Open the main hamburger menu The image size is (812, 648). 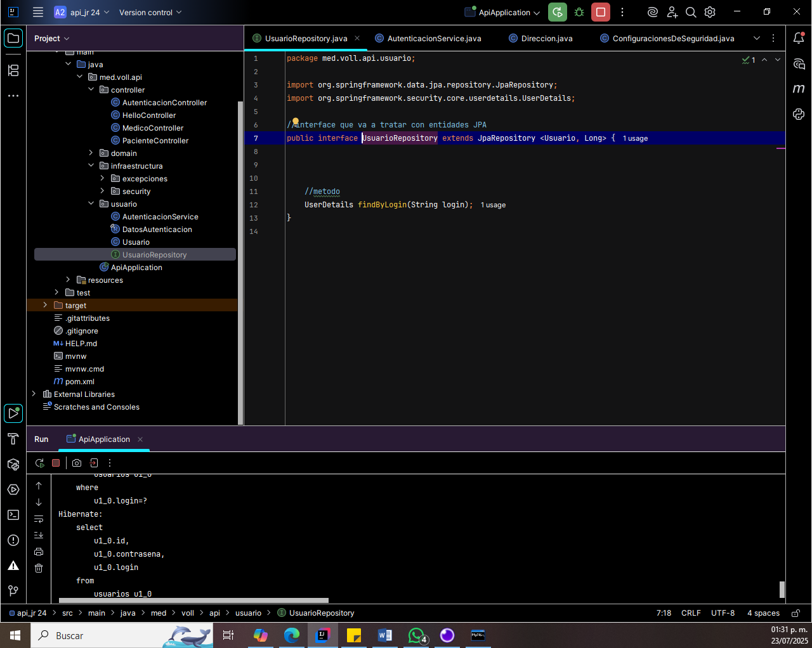[x=38, y=12]
